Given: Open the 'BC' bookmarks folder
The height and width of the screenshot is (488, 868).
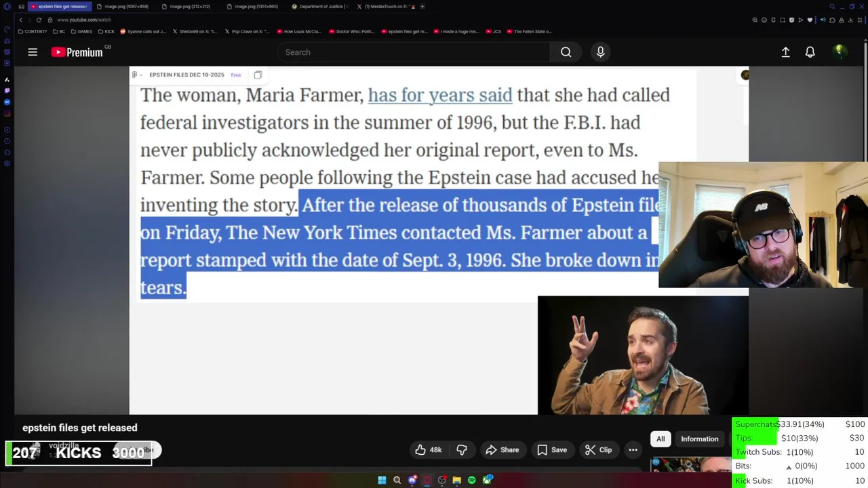Looking at the screenshot, I should point(60,31).
